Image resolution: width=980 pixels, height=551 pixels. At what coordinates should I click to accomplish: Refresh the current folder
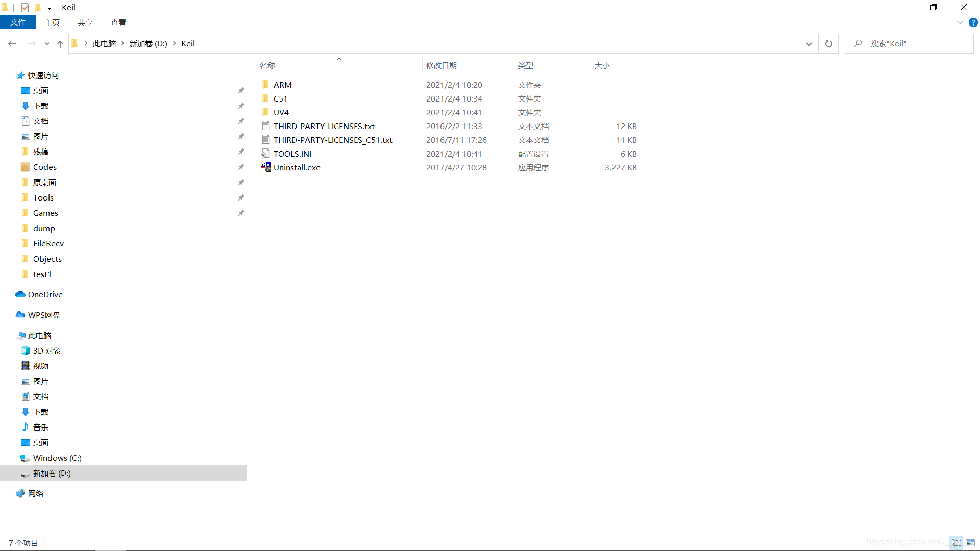point(829,44)
